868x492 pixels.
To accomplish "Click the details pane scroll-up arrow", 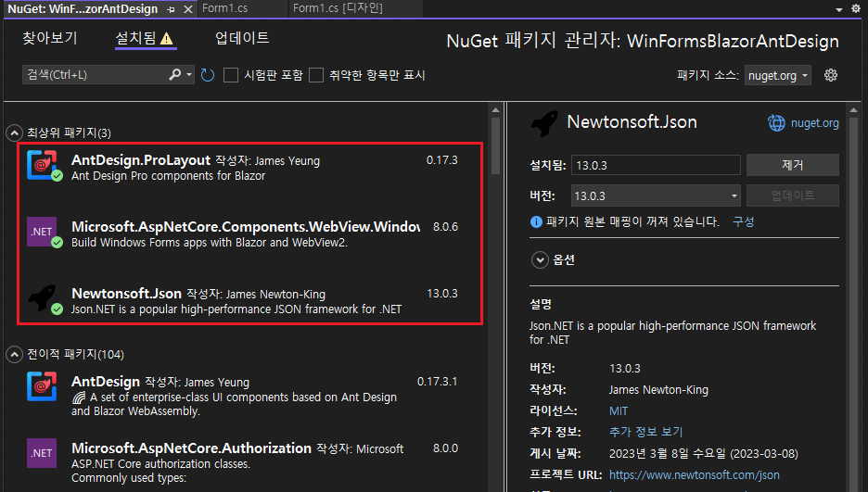I will tap(853, 110).
